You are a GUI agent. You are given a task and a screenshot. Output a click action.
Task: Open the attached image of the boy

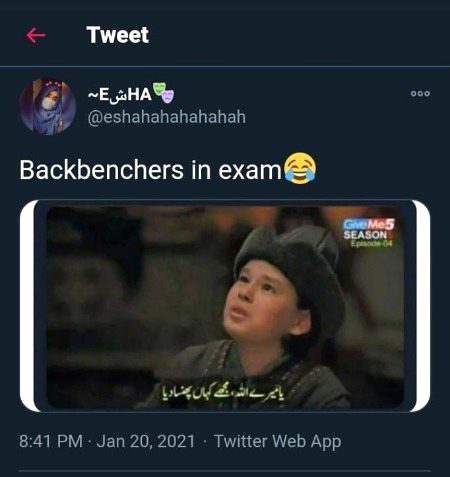[x=225, y=306]
